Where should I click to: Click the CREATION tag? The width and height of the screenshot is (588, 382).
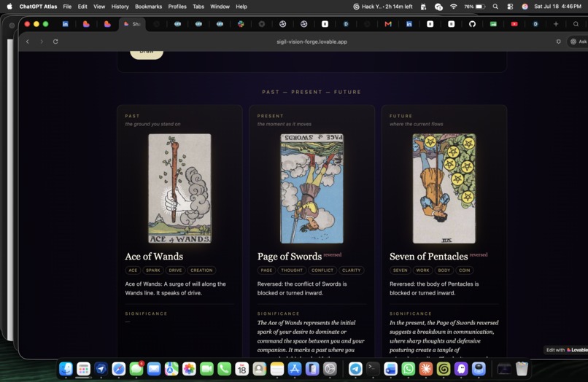pyautogui.click(x=201, y=270)
